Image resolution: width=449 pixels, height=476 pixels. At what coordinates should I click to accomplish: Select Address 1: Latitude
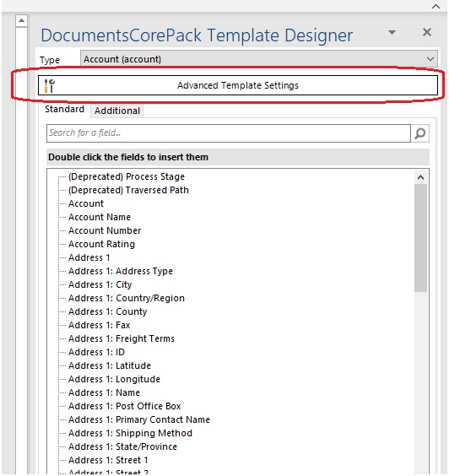pyautogui.click(x=110, y=365)
